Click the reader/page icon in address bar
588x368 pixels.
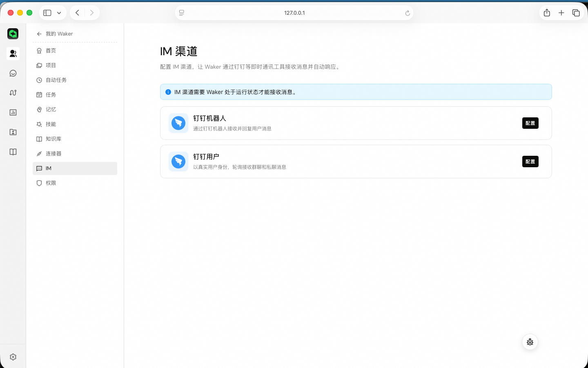pyautogui.click(x=182, y=13)
